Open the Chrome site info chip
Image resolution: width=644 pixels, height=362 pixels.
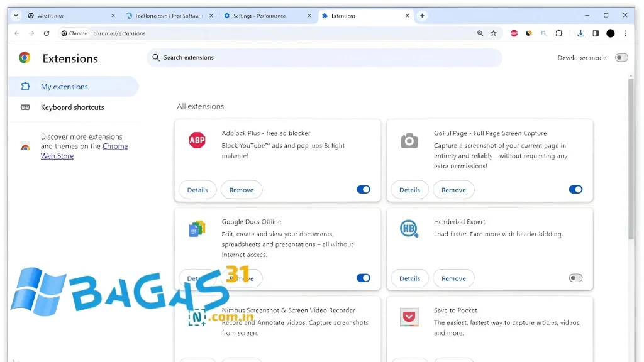(74, 33)
